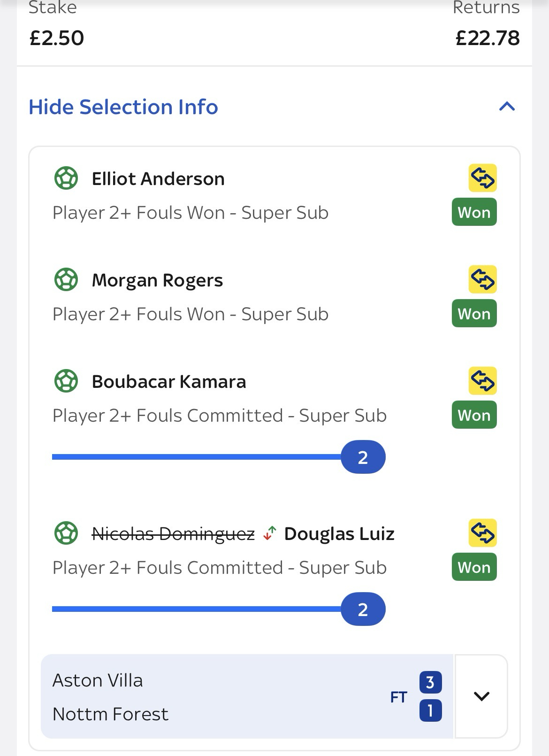Click the struck-through Nicolas Dominguez name
The height and width of the screenshot is (756, 549).
coord(173,534)
